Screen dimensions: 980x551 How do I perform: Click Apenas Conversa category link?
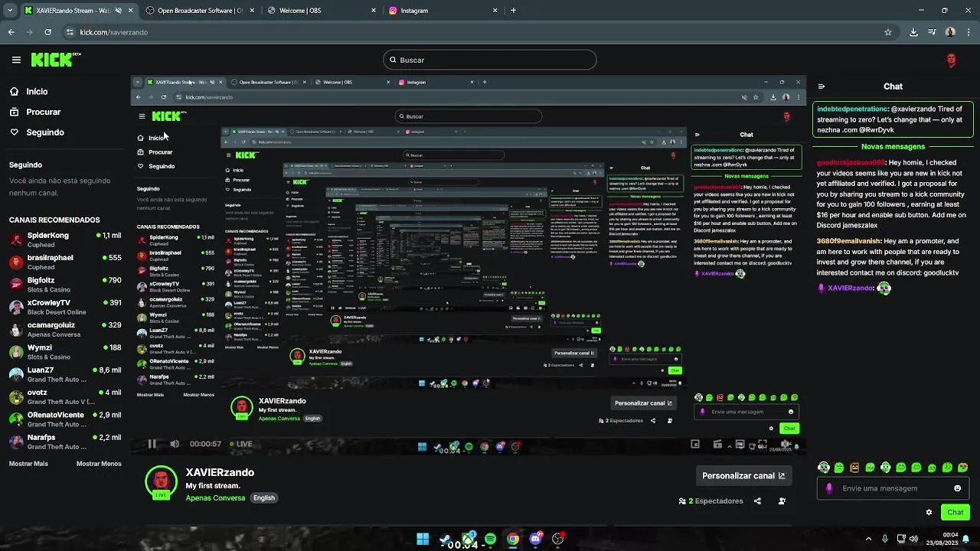pyautogui.click(x=215, y=498)
